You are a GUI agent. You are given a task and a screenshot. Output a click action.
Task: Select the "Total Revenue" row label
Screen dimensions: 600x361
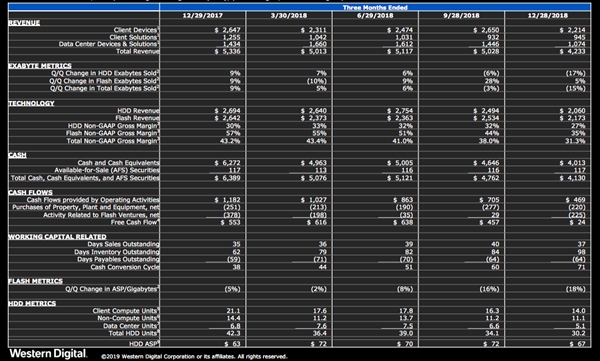(x=137, y=51)
